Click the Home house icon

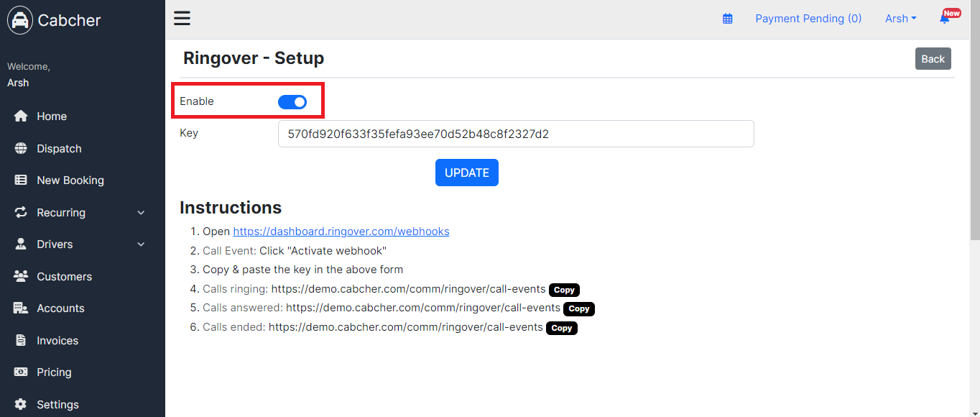[x=21, y=116]
